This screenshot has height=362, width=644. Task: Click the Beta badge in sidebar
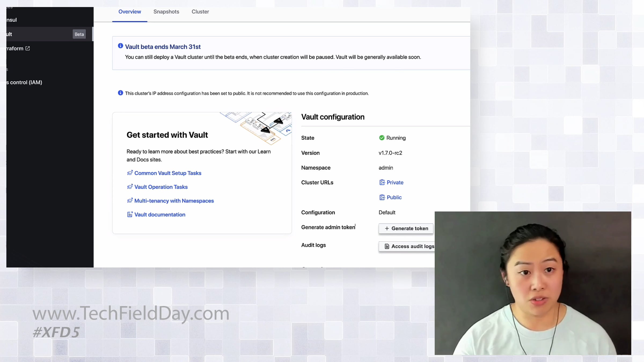79,34
